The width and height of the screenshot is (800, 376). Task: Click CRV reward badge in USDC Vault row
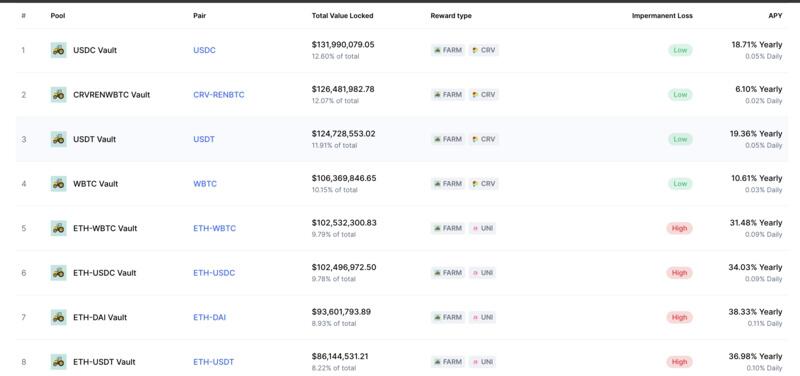484,50
